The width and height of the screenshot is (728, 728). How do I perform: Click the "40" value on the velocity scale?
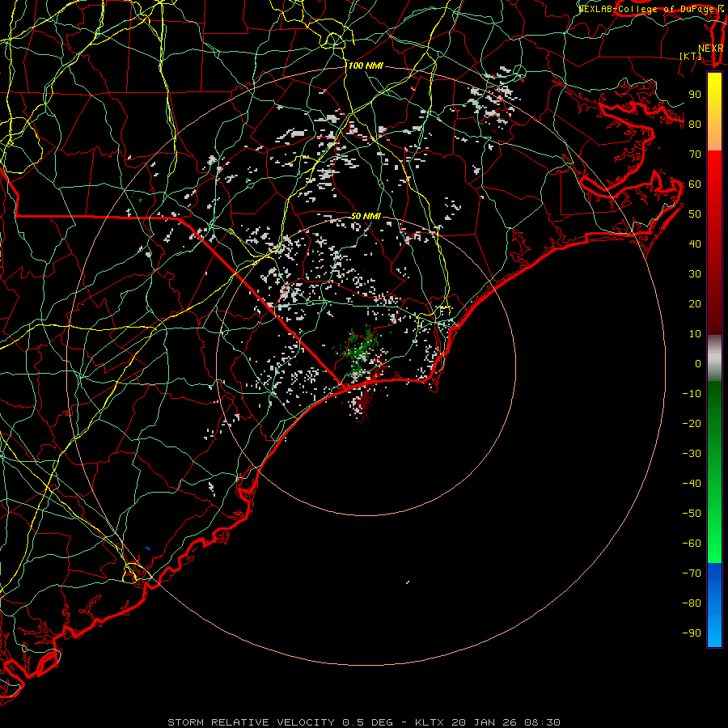[x=695, y=244]
